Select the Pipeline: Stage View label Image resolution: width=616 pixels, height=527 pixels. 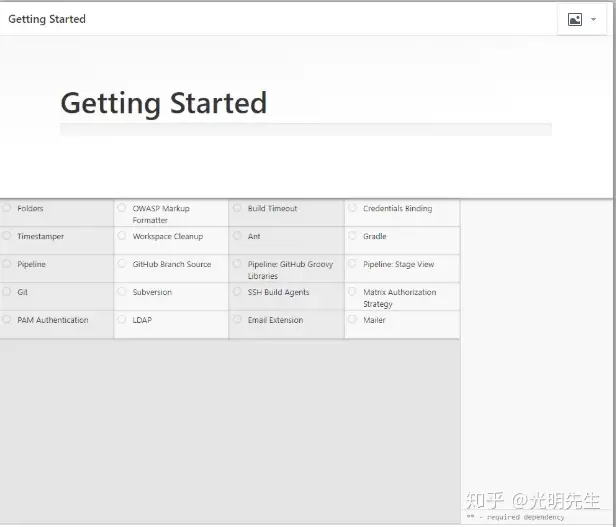click(399, 264)
